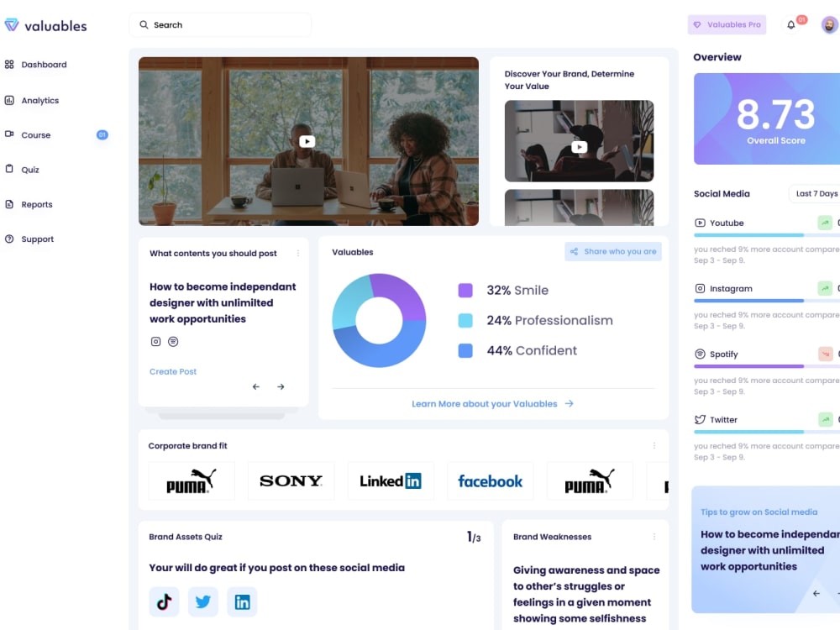Screen dimensions: 840x630
Task: Click 'Tips to grow on Social media'
Action: coord(759,512)
